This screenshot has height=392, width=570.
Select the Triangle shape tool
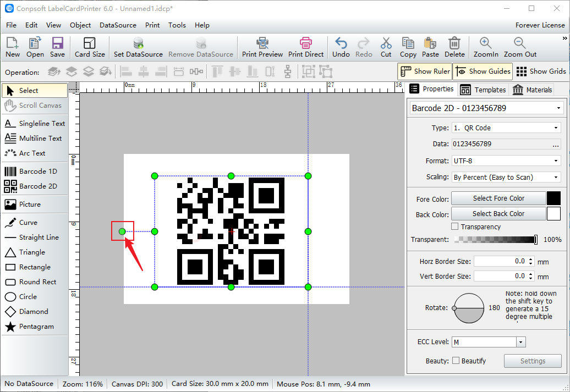click(35, 252)
